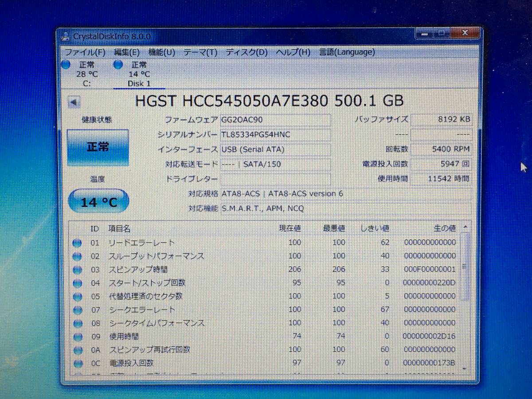
Task: Click the SMART list scrollbar thumb
Action: [x=465, y=266]
